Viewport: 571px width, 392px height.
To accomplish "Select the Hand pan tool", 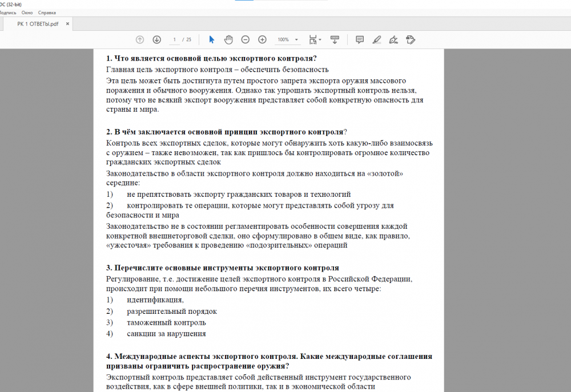I will [228, 39].
